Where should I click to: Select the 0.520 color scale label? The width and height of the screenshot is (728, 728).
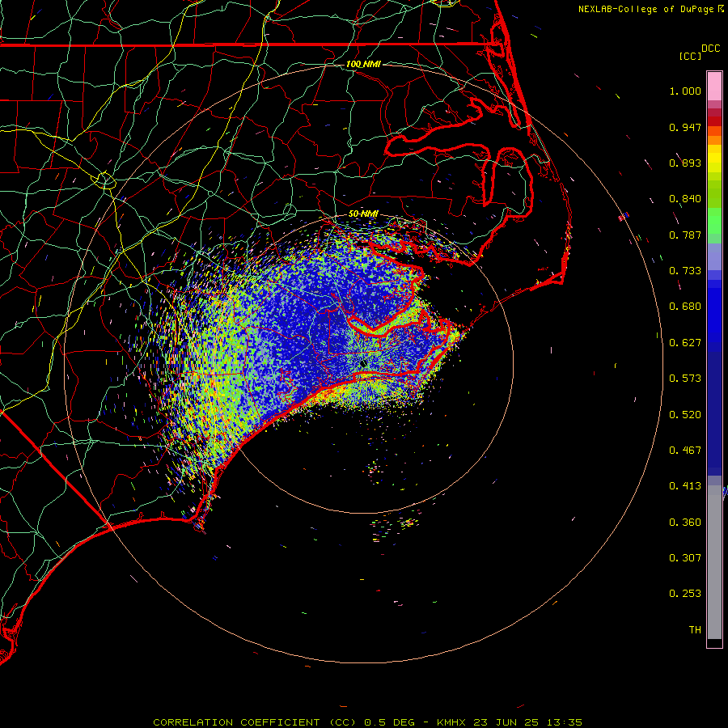click(x=685, y=415)
